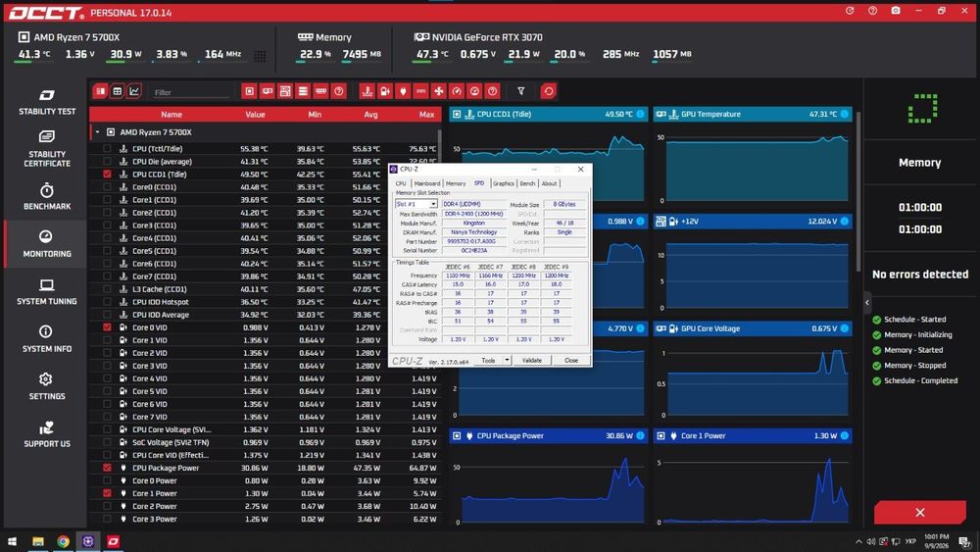Expand the system tray hidden icons chevron
The width and height of the screenshot is (980, 552).
click(858, 541)
